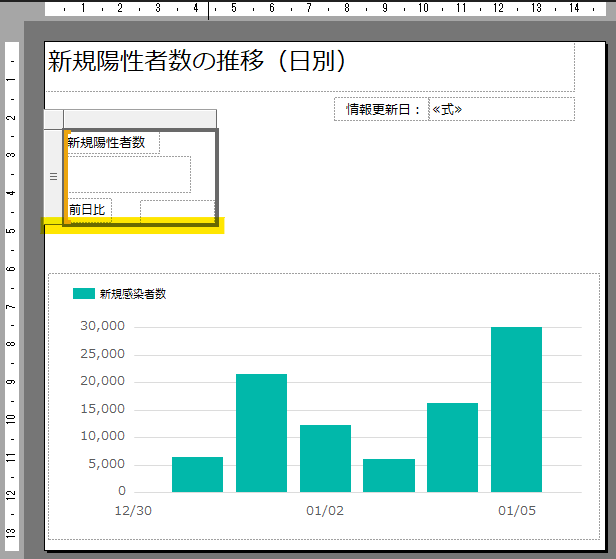
Task: Click the empty textbox right of 前日比
Action: click(x=176, y=211)
